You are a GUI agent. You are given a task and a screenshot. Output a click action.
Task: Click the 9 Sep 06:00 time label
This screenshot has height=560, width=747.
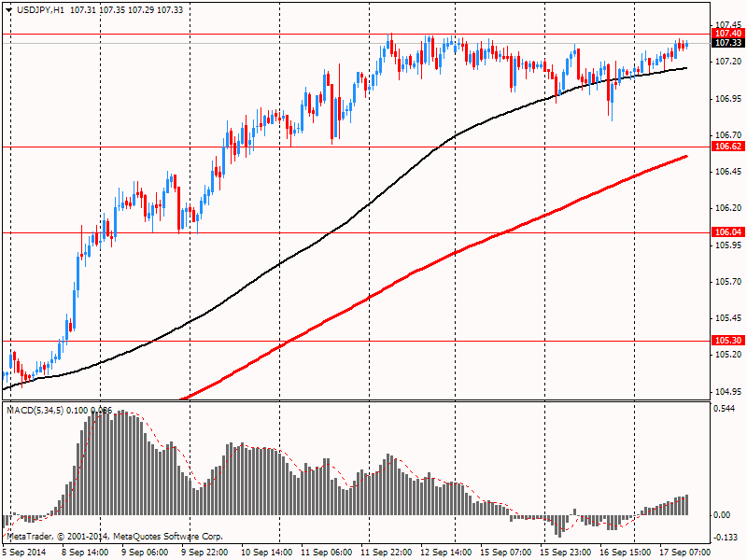pyautogui.click(x=145, y=552)
